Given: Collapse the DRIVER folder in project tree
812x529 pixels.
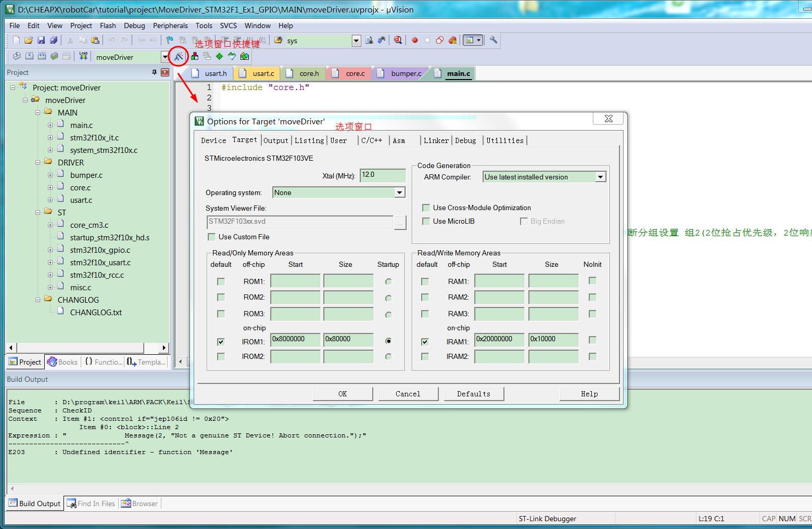Looking at the screenshot, I should (37, 163).
